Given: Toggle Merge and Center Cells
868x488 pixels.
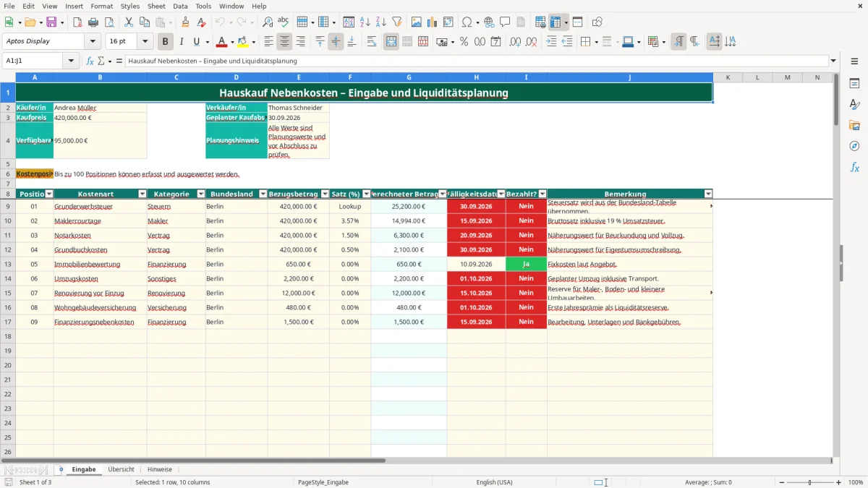Looking at the screenshot, I should (x=391, y=42).
